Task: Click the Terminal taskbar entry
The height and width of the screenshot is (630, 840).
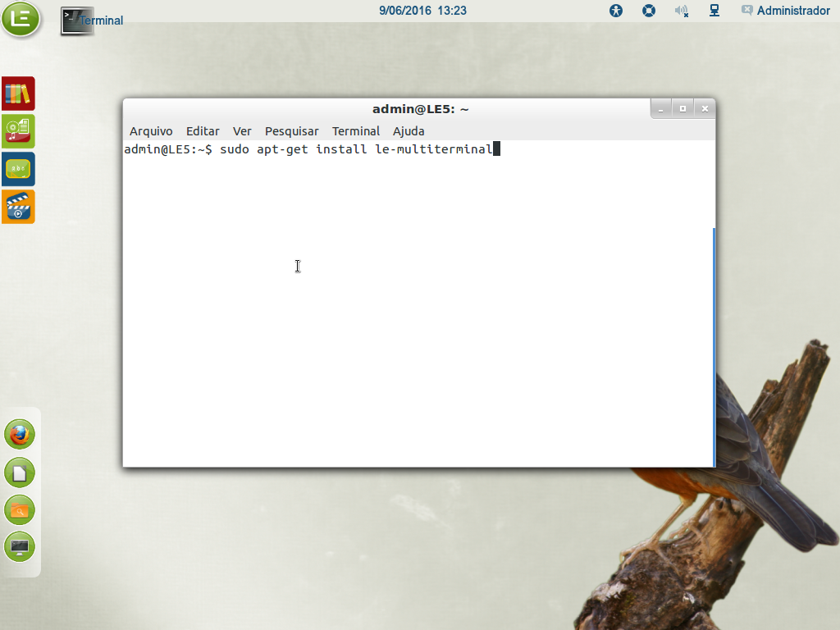Action: point(92,21)
